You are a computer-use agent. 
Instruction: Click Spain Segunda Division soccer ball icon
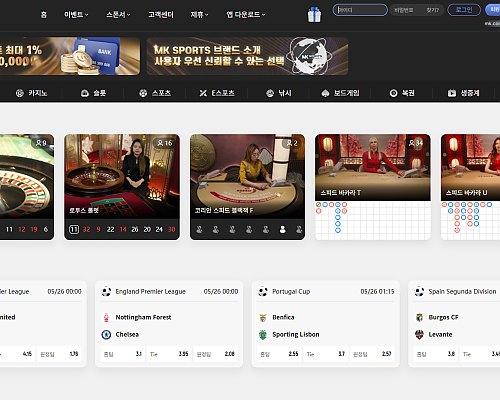419,292
